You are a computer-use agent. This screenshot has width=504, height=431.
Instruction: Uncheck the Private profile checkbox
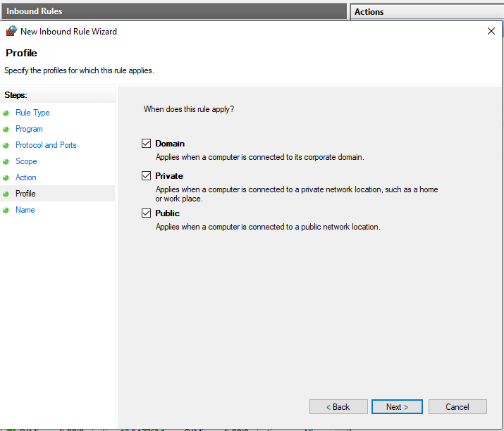pyautogui.click(x=146, y=175)
